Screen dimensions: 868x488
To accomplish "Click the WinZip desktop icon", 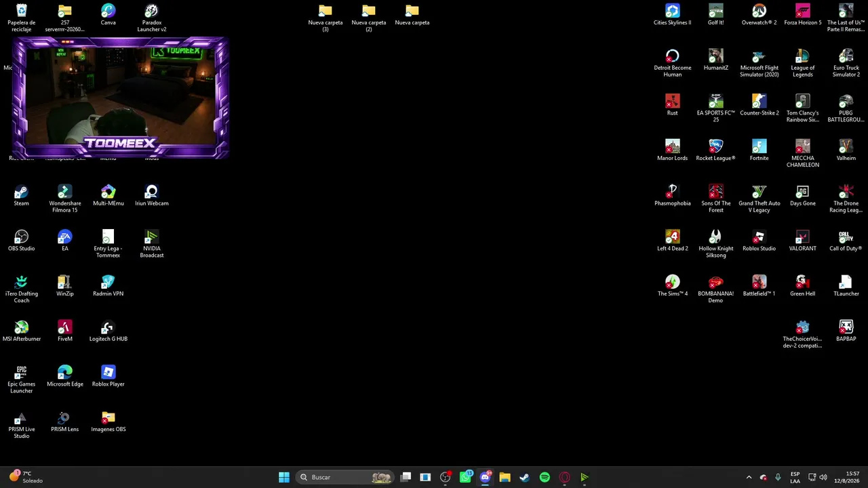I will coord(65,285).
